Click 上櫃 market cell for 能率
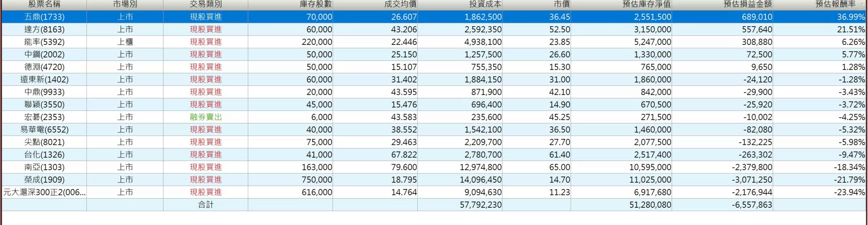Screen dimensions: 868x225 click(x=125, y=42)
